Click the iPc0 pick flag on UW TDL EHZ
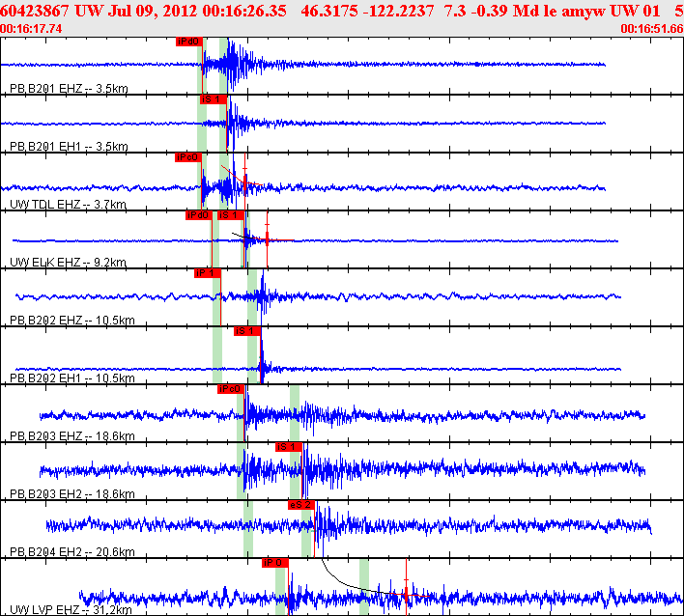The image size is (684, 616). click(188, 157)
